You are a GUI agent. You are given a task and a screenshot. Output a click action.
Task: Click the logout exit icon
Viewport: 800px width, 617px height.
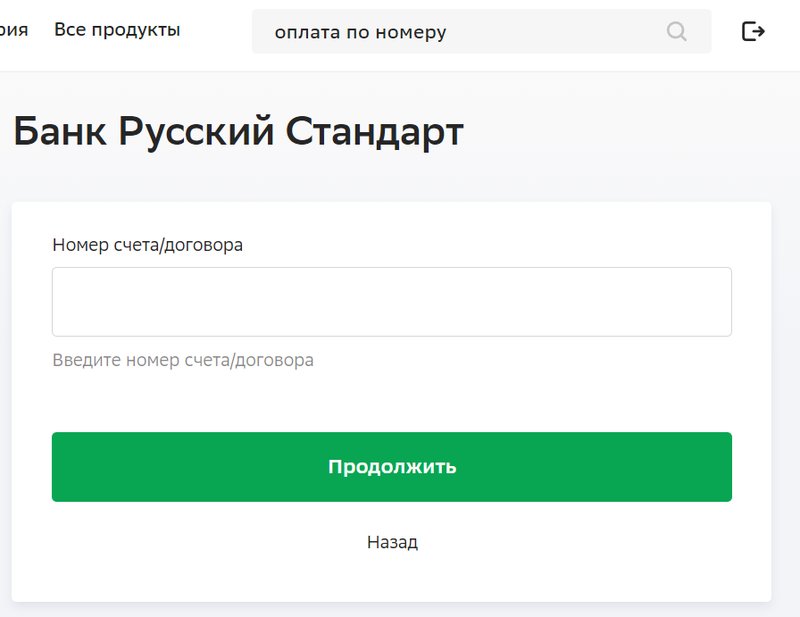pos(753,31)
